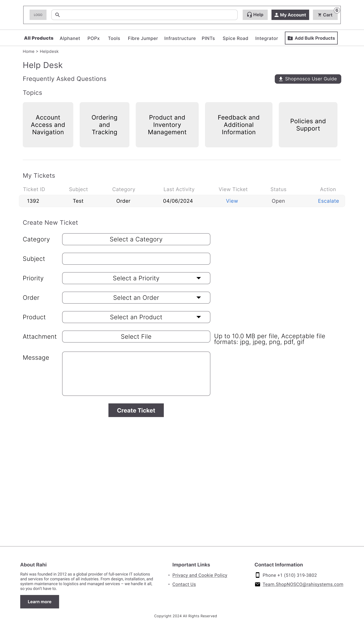
Task: Expand the Select an Order dropdown
Action: tap(136, 297)
